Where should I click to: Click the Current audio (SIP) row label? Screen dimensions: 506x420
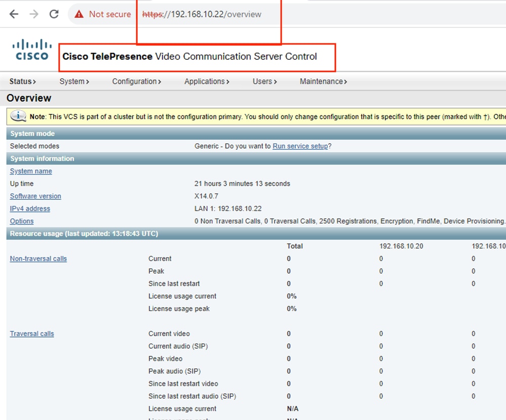178,346
